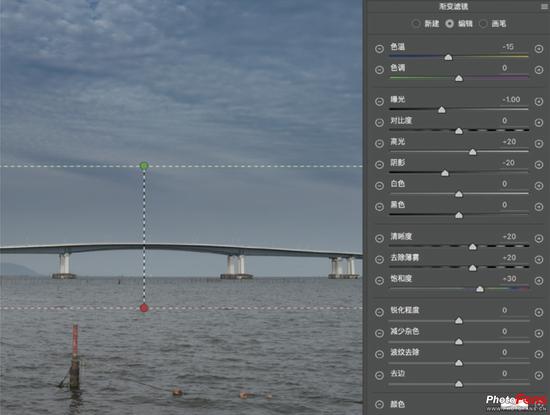Screen dimensions: 550x415
Task: Click the 去除薄雾 slider handle
Action: coord(473,268)
